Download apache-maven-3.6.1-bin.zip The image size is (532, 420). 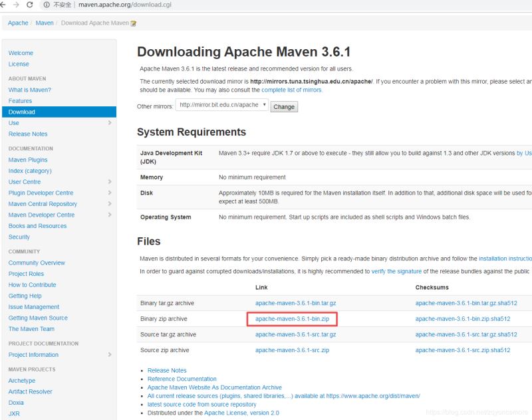tap(292, 318)
